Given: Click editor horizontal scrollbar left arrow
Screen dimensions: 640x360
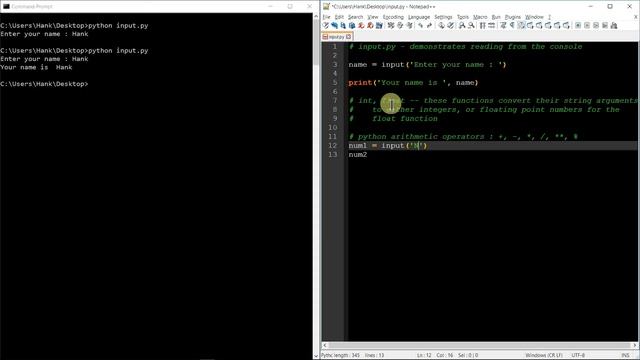Looking at the screenshot, I should click(x=325, y=345).
